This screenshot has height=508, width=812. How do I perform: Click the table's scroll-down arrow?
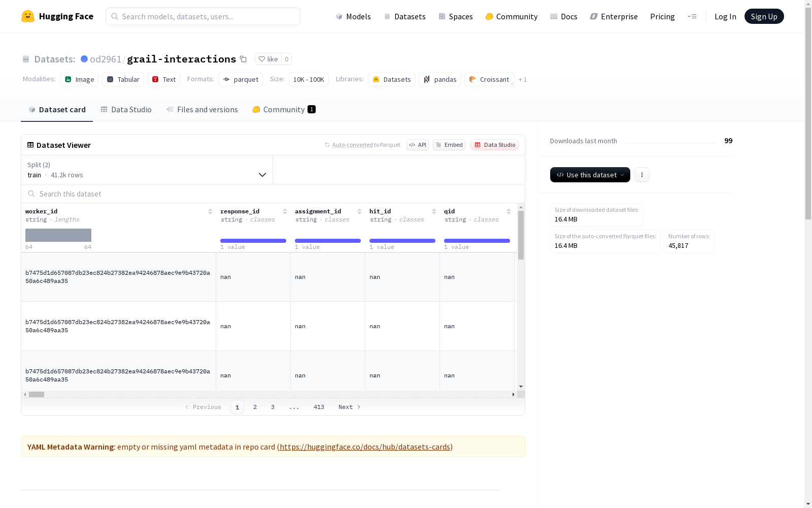point(521,387)
